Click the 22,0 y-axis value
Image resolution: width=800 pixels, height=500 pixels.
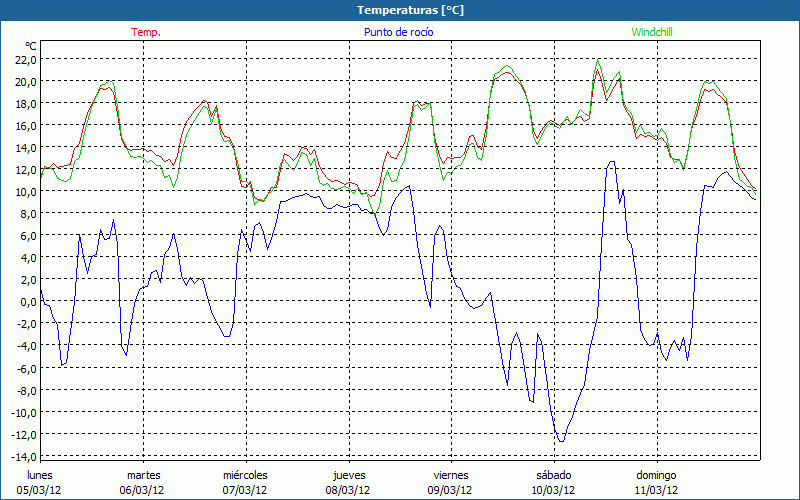coord(25,59)
